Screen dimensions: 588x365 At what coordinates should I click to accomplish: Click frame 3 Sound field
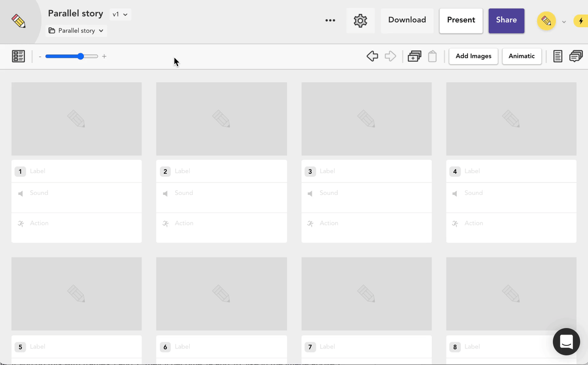(x=366, y=197)
